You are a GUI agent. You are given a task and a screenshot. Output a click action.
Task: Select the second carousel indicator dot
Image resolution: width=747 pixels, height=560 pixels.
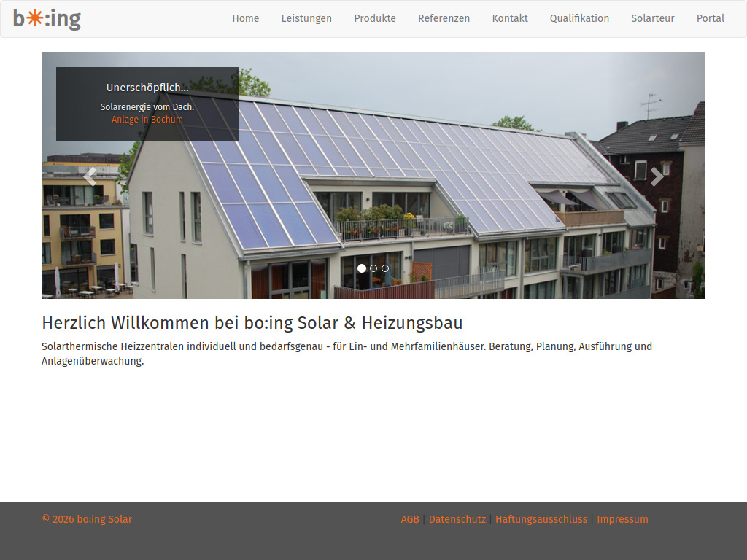pos(373,268)
